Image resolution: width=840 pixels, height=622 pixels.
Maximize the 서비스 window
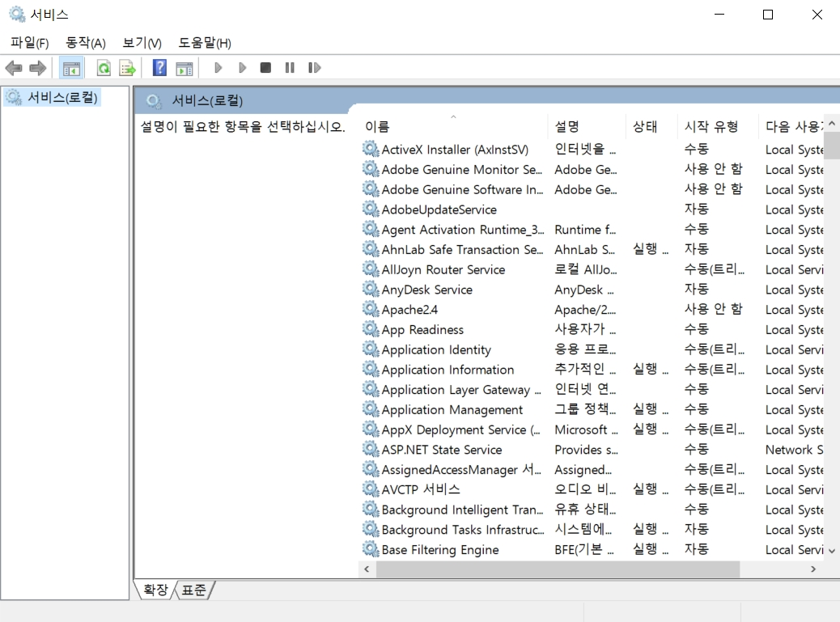tap(768, 15)
